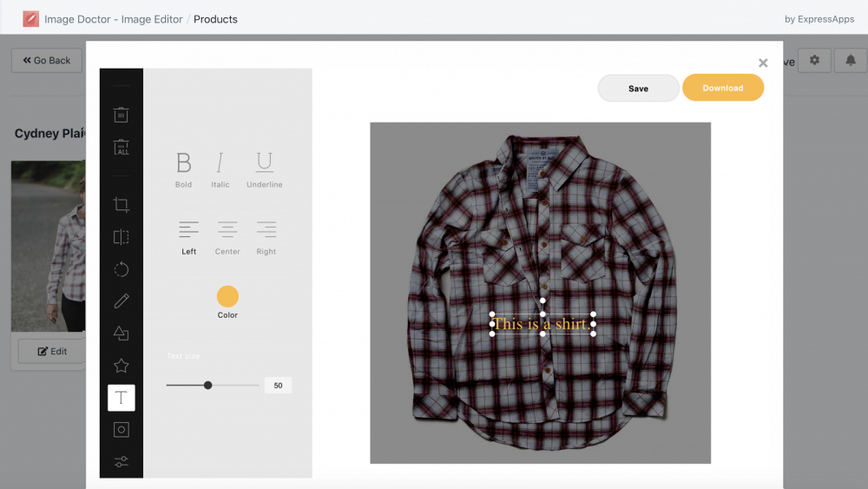Toggle Italic text formatting
Viewport: 868px width, 489px height.
pos(220,169)
